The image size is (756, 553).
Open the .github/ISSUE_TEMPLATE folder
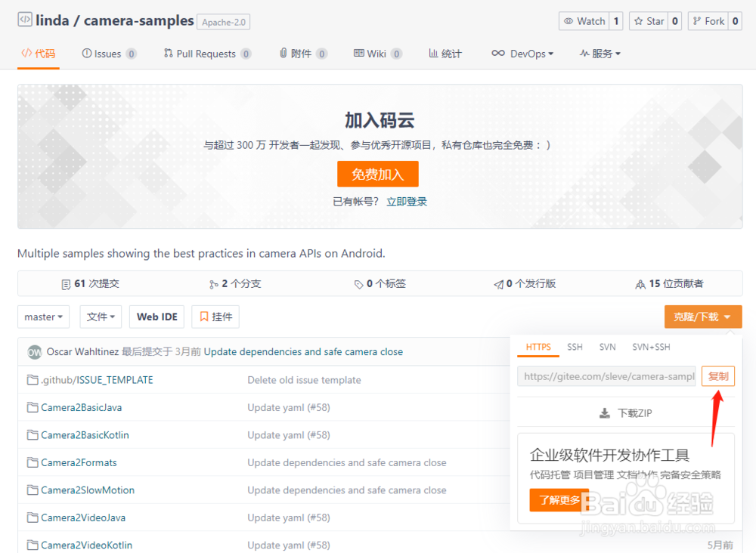(x=97, y=380)
